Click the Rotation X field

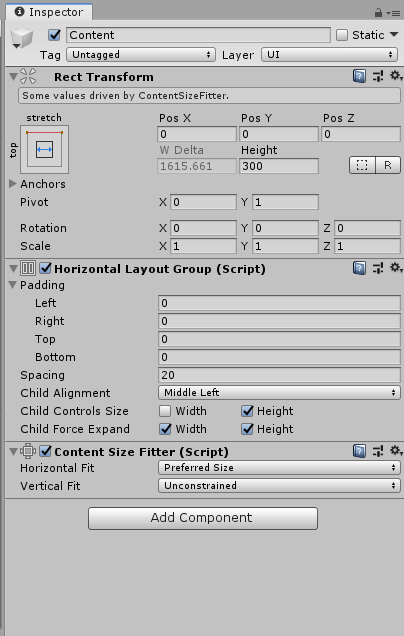203,228
